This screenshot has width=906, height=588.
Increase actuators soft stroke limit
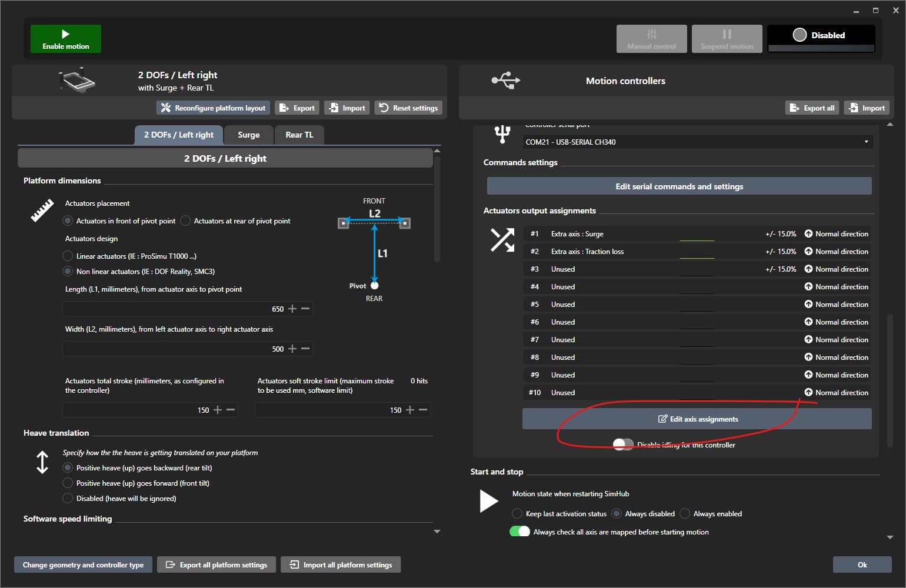tap(410, 410)
